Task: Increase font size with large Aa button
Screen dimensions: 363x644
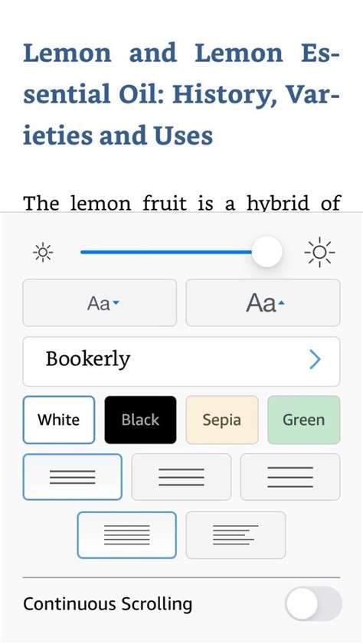Action: [263, 303]
